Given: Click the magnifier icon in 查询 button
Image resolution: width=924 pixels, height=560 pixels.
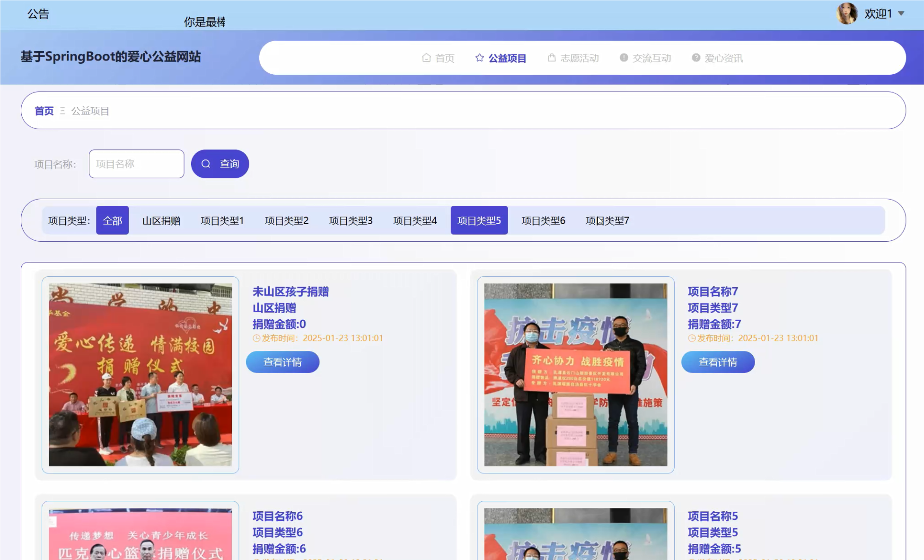Looking at the screenshot, I should pos(206,164).
